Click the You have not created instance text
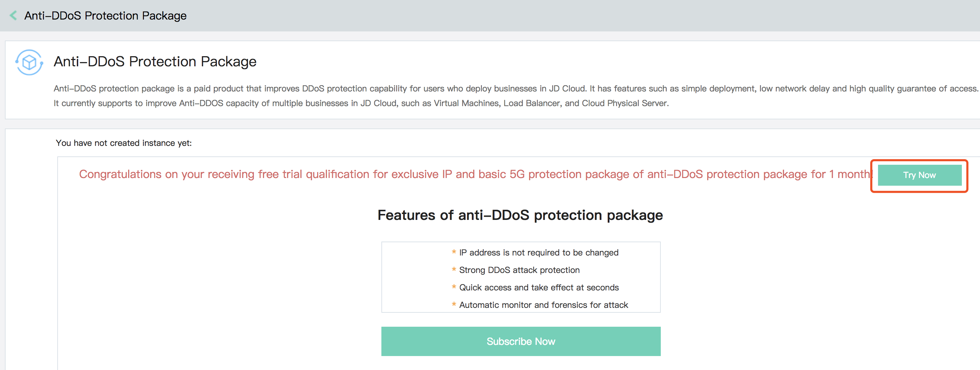The height and width of the screenshot is (370, 980). [x=124, y=143]
